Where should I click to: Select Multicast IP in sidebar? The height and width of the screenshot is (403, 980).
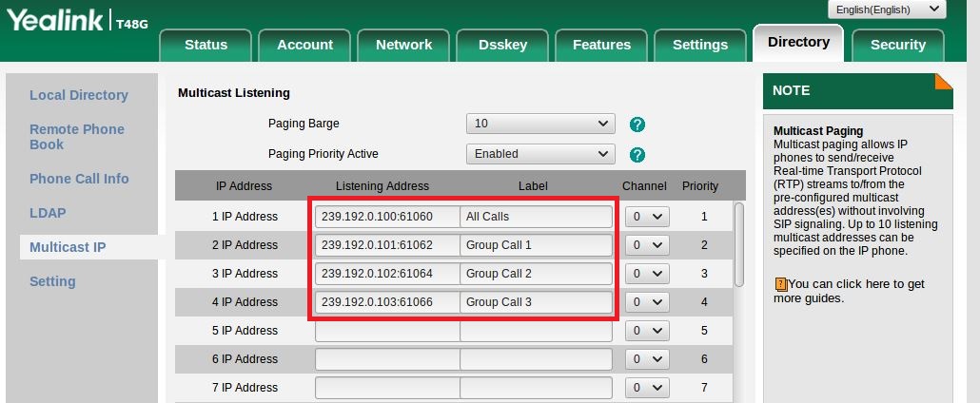[x=68, y=247]
